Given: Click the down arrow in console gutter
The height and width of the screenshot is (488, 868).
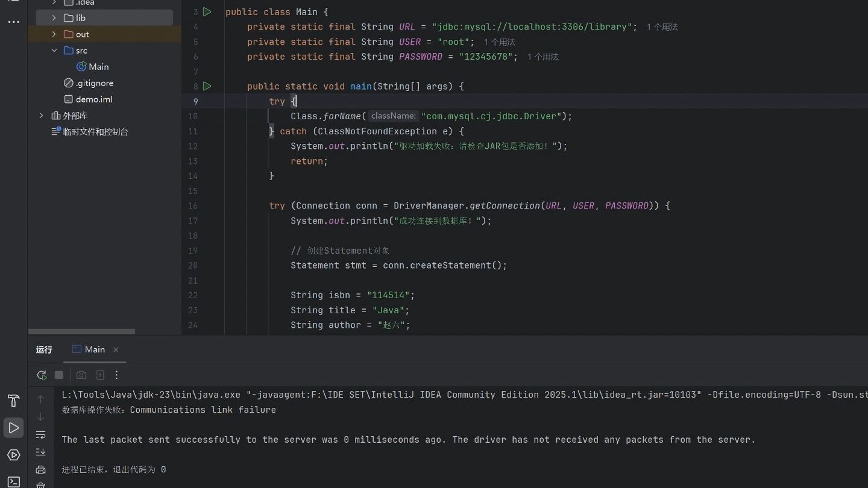Looking at the screenshot, I should click(41, 416).
